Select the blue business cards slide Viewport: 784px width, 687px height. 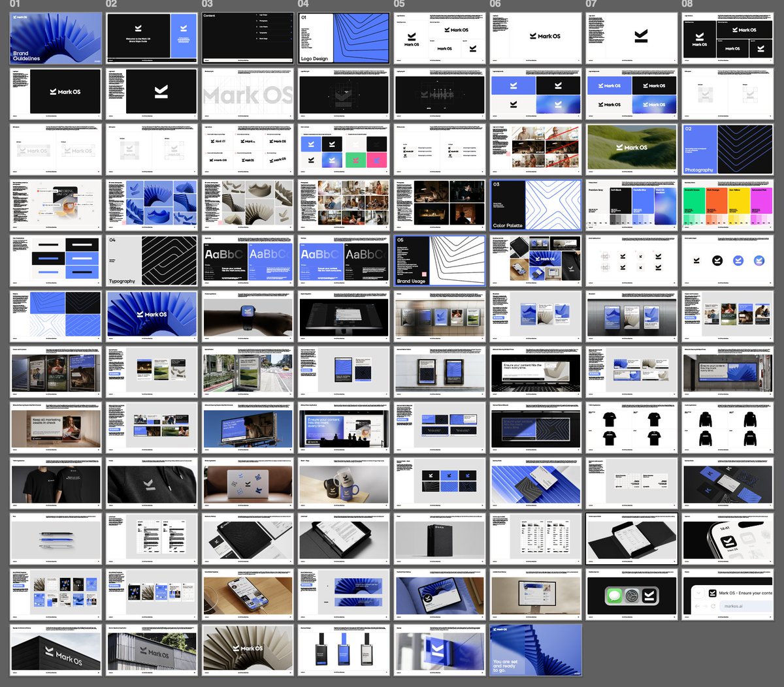coord(536,483)
